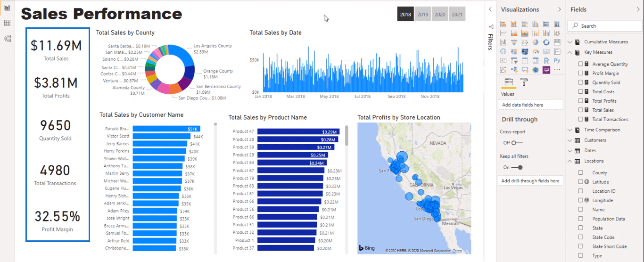Viewport: 644px width, 262px height.
Task: Select the Area chart visual
Action: 514,33
